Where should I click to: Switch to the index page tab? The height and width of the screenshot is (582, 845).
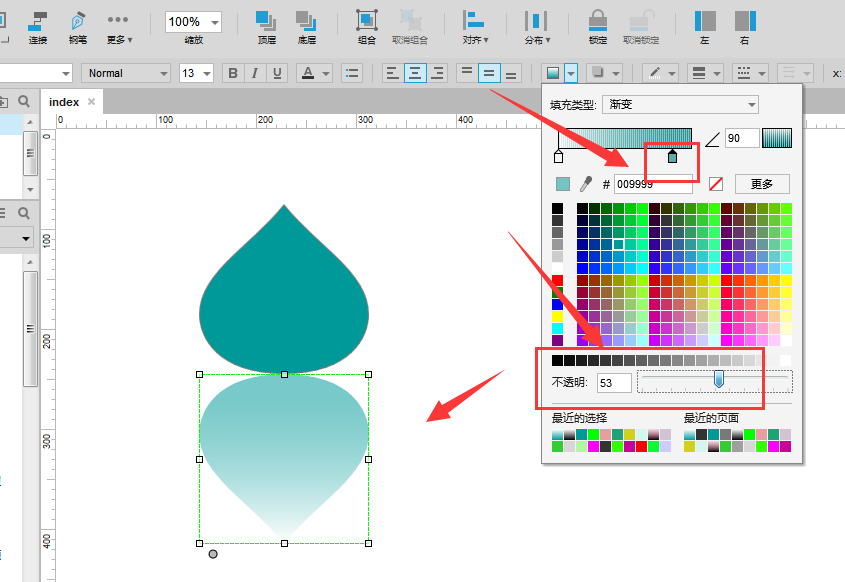point(64,102)
